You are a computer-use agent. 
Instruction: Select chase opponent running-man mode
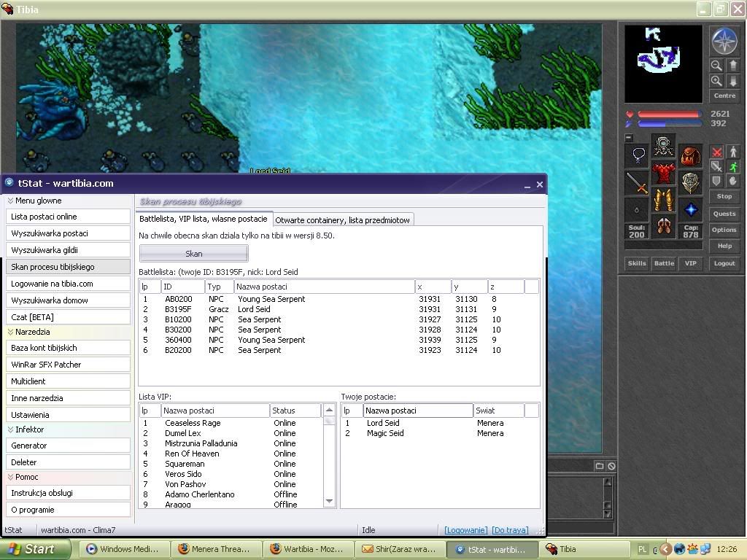(732, 167)
